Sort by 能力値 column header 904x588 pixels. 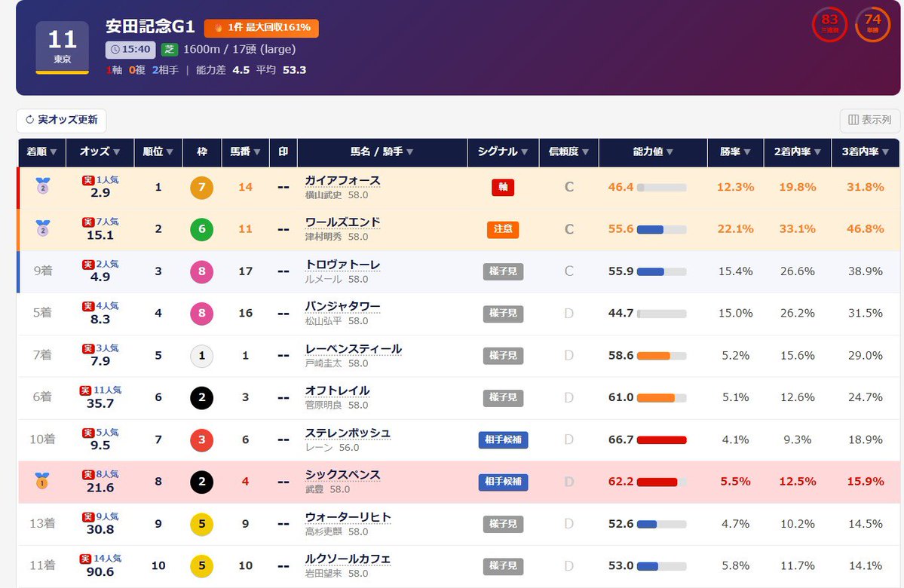653,152
